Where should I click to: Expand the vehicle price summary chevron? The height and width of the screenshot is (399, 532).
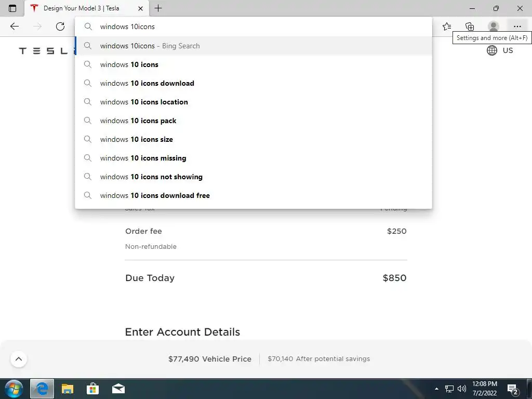tap(19, 359)
